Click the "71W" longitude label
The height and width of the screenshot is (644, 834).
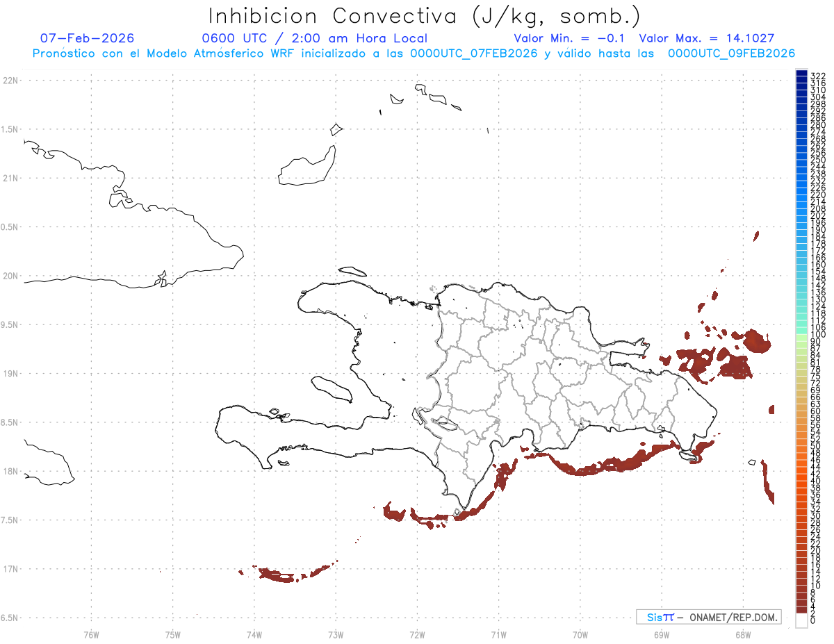498,634
